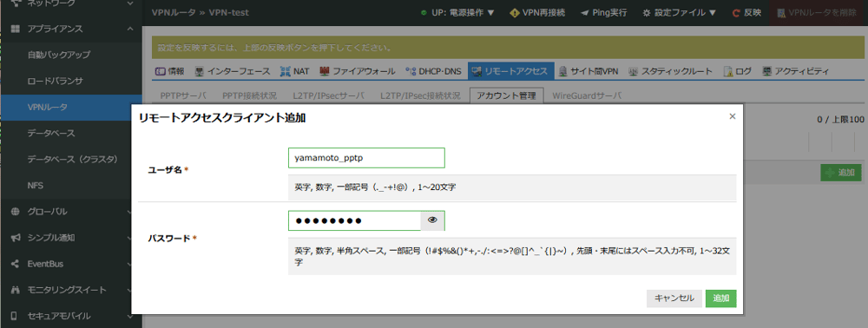Image resolution: width=868 pixels, height=328 pixels.
Task: Switch to the ファイアウォール tab
Action: (357, 71)
